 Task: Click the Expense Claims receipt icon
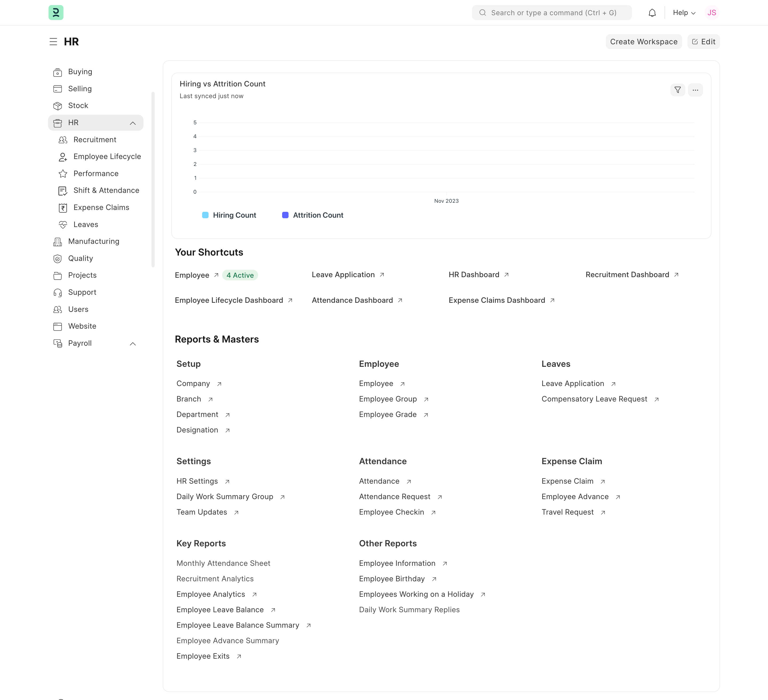click(63, 208)
